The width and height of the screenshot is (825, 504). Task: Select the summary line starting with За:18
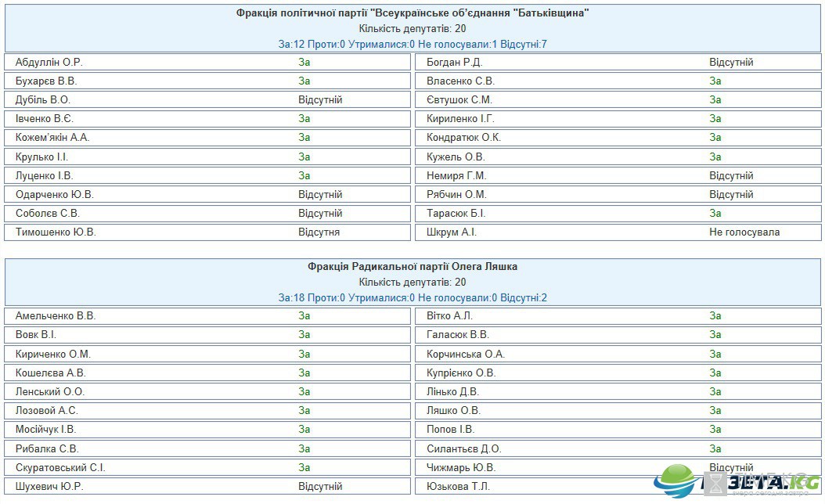tap(412, 297)
